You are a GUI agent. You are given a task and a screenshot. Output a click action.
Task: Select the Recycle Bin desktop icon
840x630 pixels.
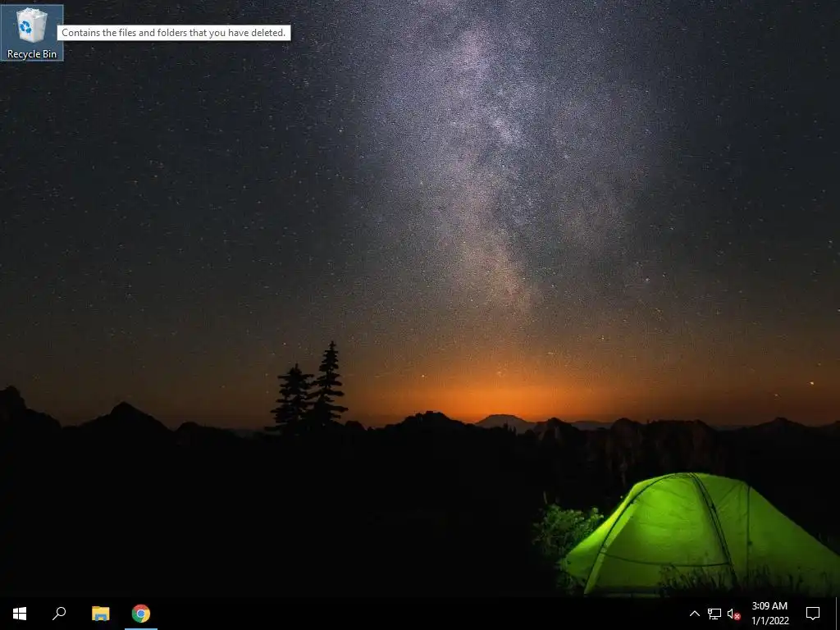pyautogui.click(x=32, y=33)
